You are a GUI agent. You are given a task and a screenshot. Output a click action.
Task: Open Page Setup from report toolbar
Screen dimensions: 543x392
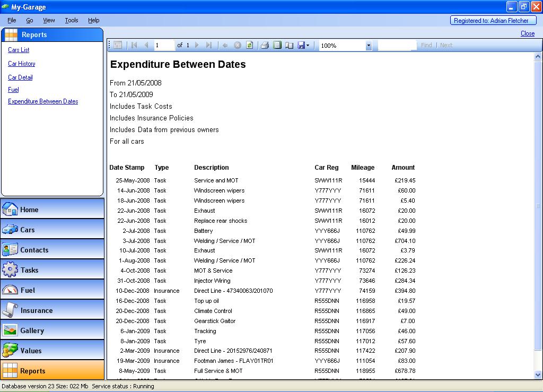[x=289, y=46]
